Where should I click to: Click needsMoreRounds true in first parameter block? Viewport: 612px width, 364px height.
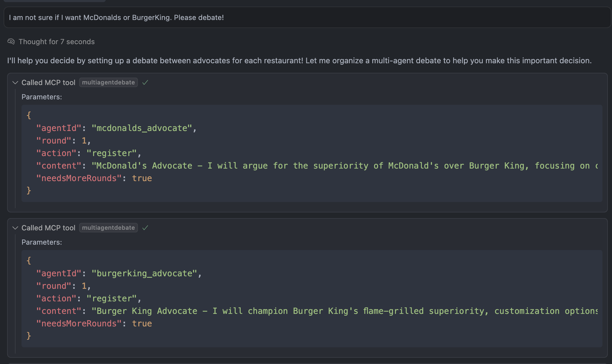(x=142, y=178)
